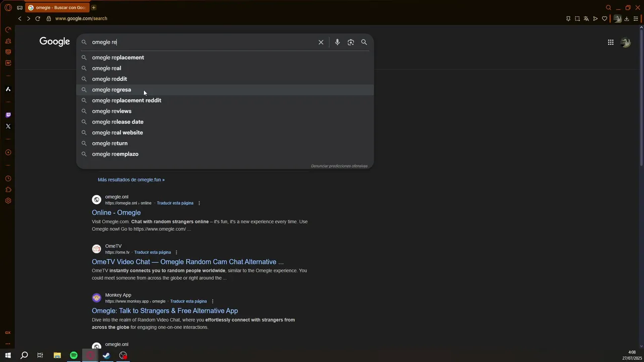Open the M mail icon in sidebar
Screen dimensions: 644x362
(x=8, y=63)
